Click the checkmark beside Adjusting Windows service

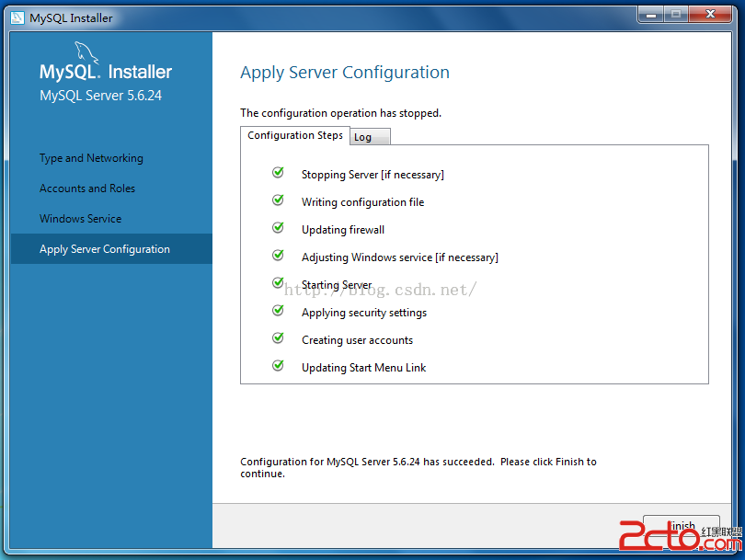tap(278, 255)
